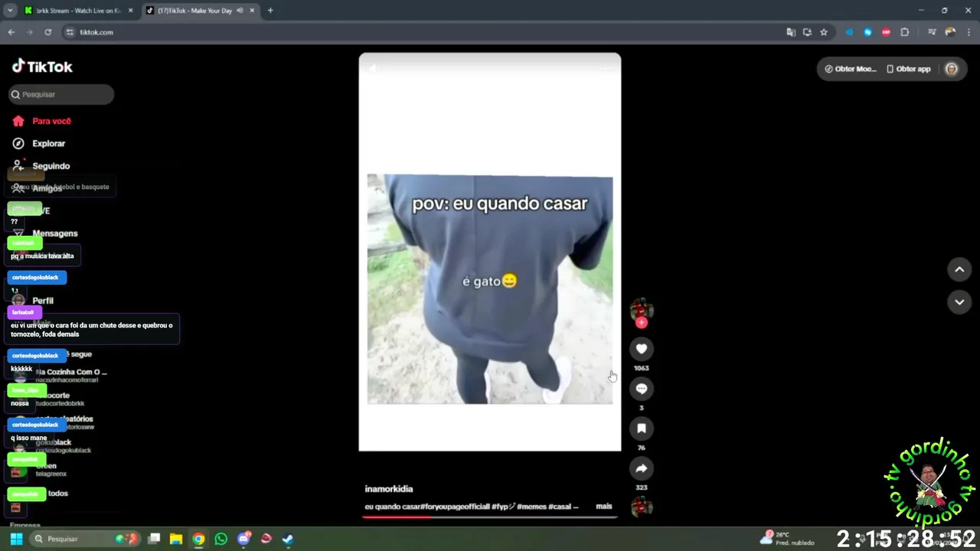Click the Para você home icon
This screenshot has height=551, width=980.
[18, 121]
